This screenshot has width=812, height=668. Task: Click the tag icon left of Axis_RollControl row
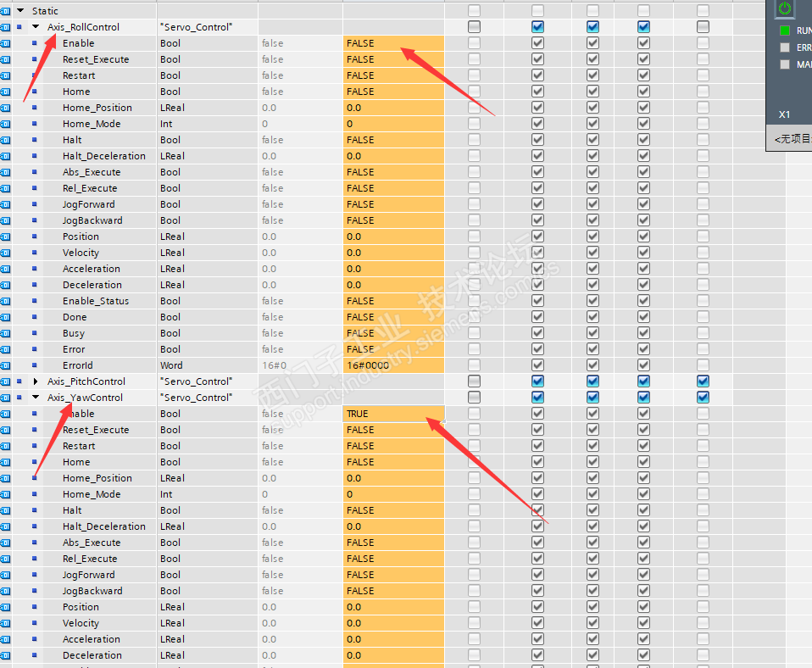(x=5, y=27)
